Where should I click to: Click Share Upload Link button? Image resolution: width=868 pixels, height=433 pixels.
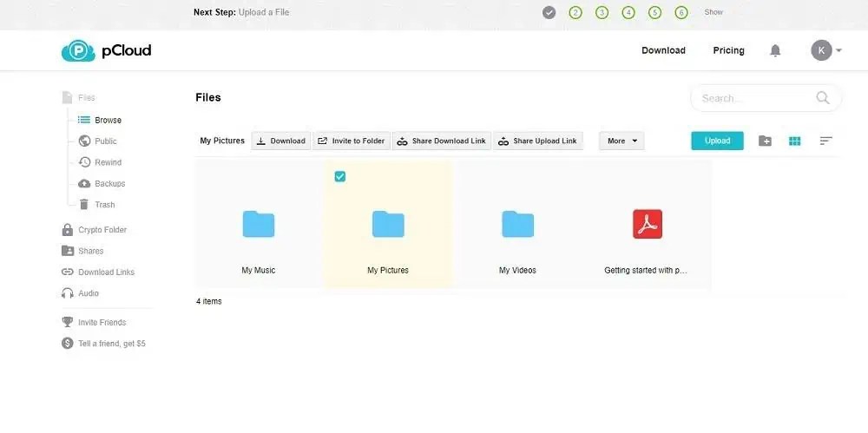[538, 141]
